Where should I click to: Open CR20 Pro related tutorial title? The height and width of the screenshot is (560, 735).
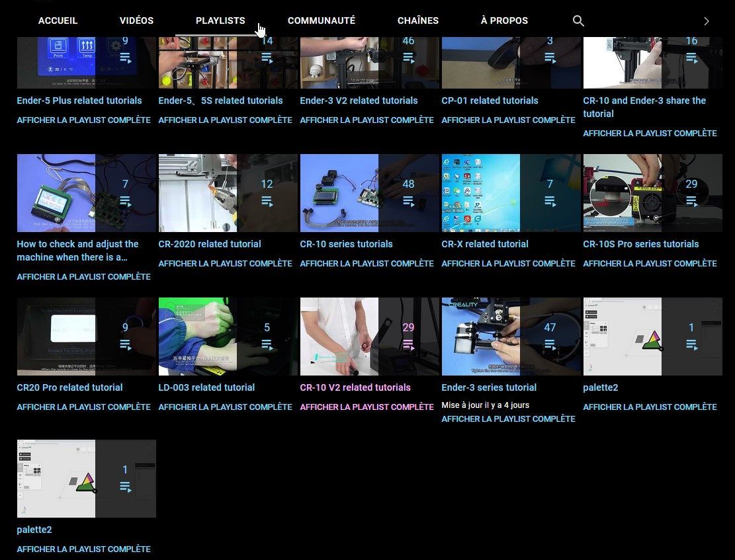70,387
